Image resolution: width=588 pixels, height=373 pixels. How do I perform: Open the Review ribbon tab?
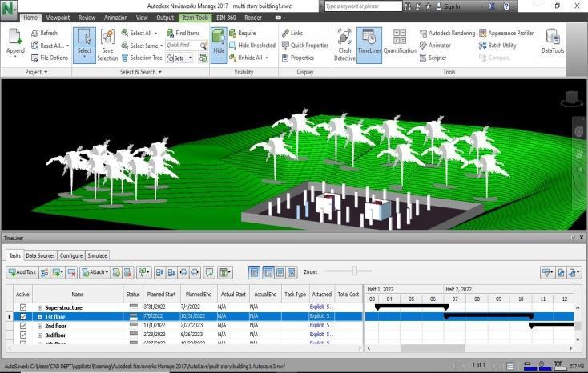[87, 18]
